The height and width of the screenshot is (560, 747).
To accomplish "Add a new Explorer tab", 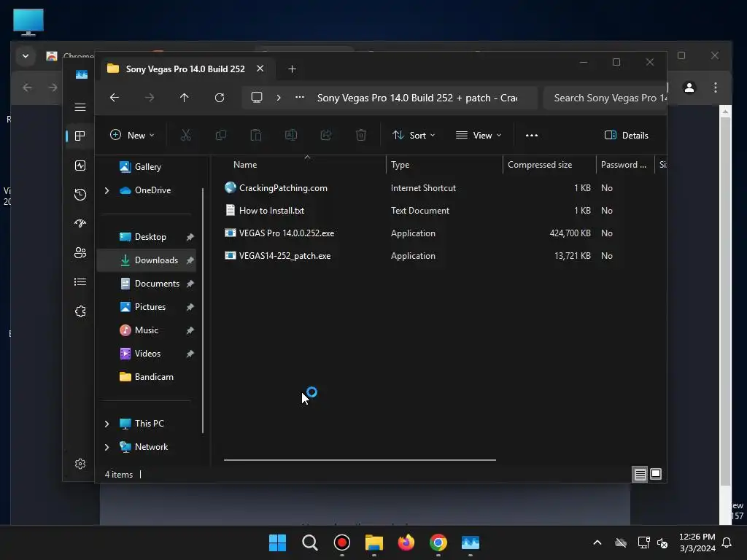I will click(x=292, y=69).
